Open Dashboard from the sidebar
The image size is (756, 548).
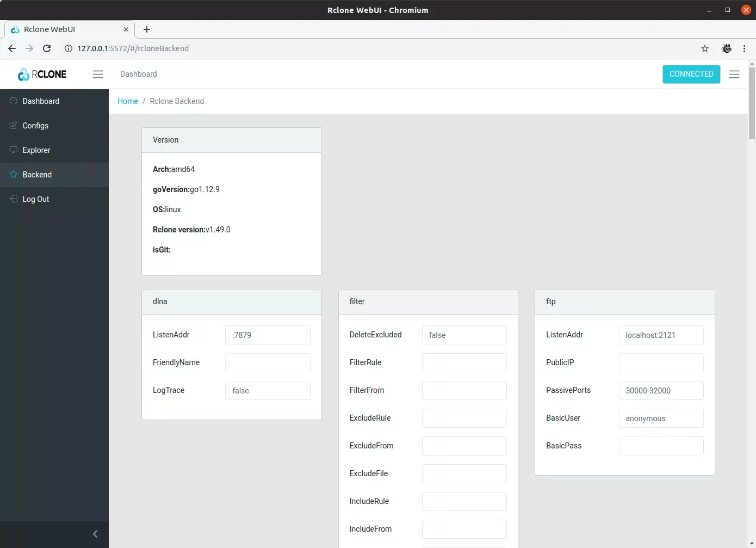tap(41, 101)
